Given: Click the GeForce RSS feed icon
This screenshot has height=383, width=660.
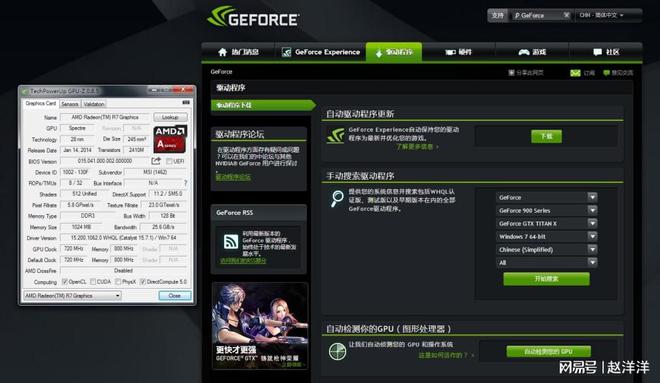Looking at the screenshot, I should coord(231,242).
